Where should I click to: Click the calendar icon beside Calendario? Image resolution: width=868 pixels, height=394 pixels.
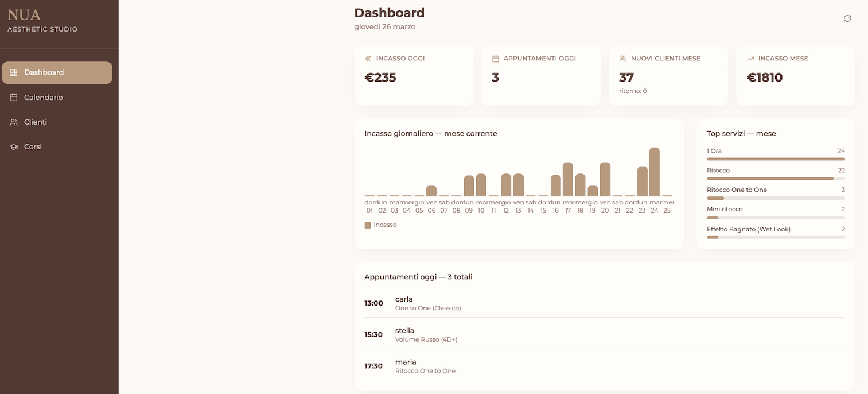pos(13,97)
